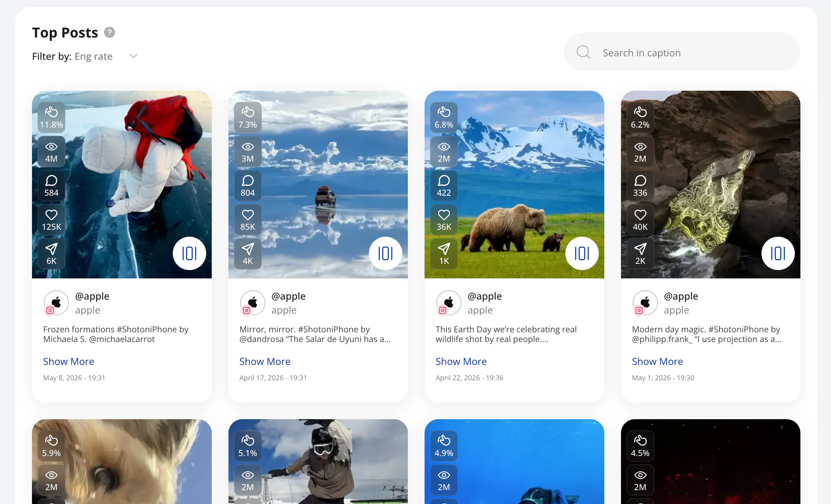
Task: Open @apple handle on the Earth Day post
Action: (x=485, y=296)
